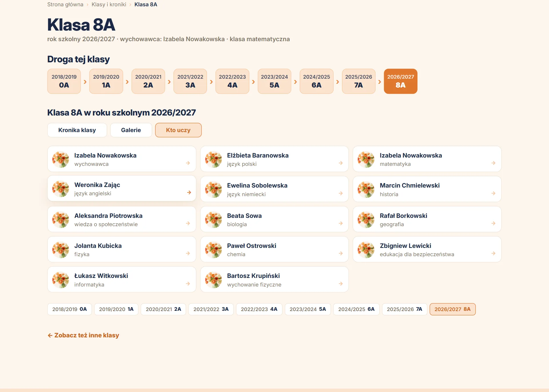This screenshot has width=549, height=392.
Task: Click arrow icon on Beata Sowa card
Action: tap(341, 223)
